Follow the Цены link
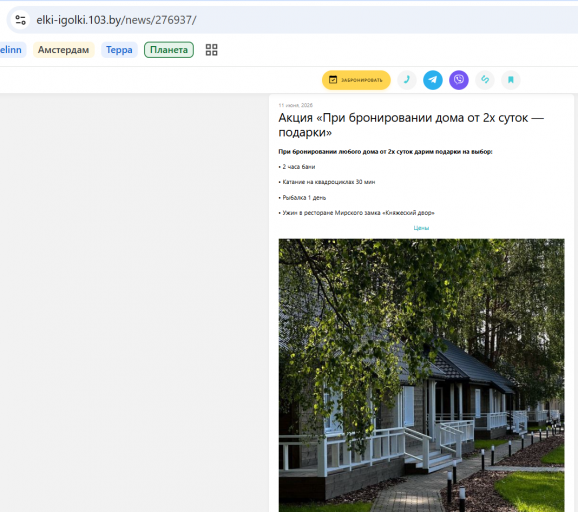Image resolution: width=578 pixels, height=512 pixels. (x=421, y=228)
